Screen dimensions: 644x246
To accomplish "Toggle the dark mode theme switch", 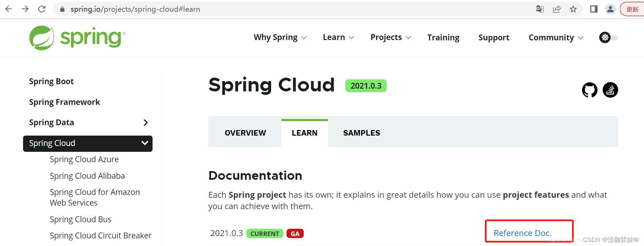I will (x=608, y=38).
